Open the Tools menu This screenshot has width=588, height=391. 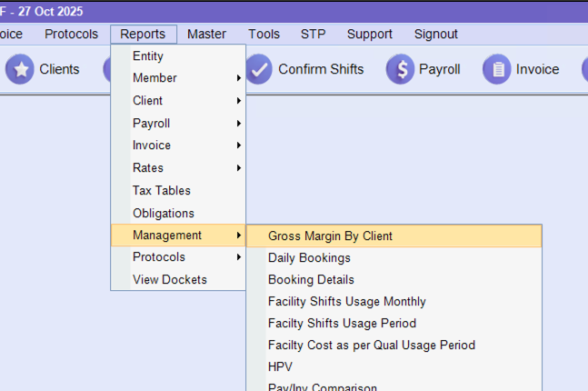pos(264,35)
